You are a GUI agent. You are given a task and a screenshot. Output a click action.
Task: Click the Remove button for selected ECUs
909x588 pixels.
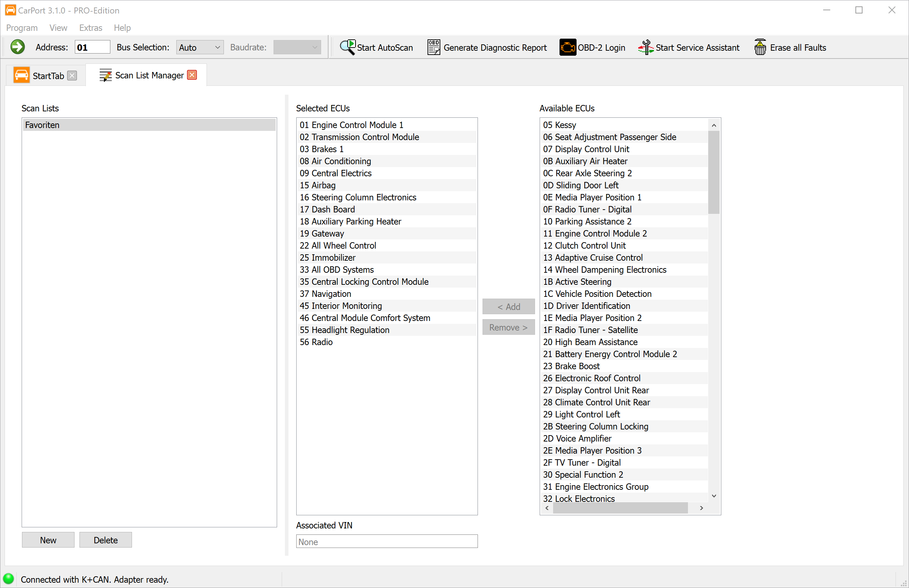click(x=508, y=327)
